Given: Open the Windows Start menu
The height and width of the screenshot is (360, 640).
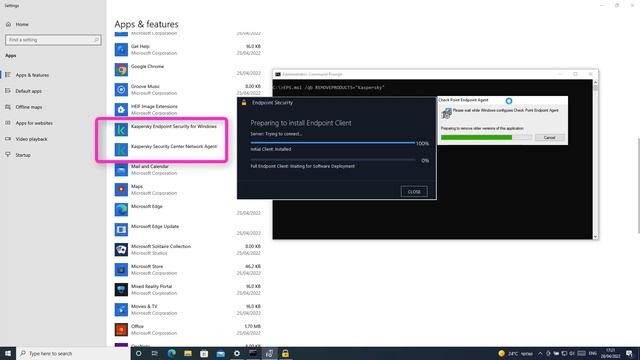Looking at the screenshot, I should [x=8, y=353].
